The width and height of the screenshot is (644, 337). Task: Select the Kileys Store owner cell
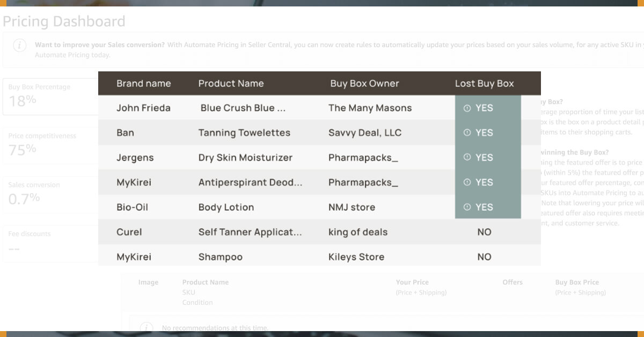click(356, 257)
